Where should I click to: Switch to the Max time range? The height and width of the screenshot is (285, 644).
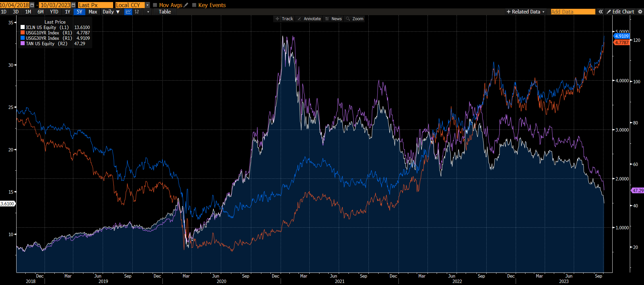(x=93, y=12)
